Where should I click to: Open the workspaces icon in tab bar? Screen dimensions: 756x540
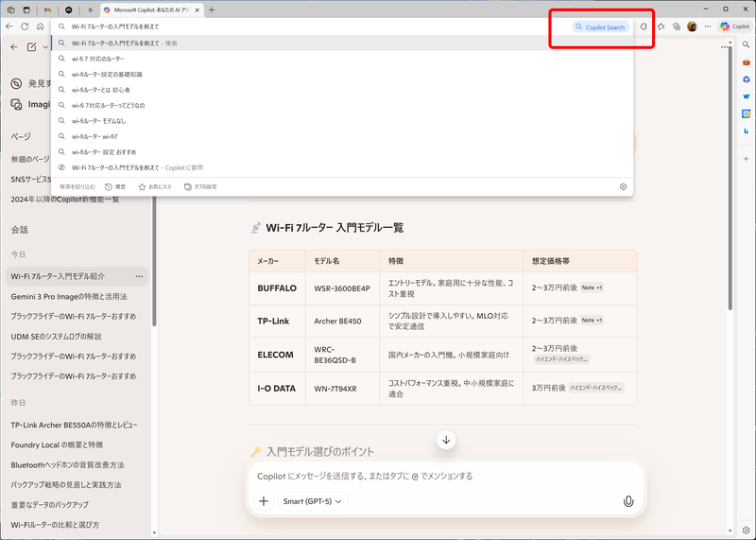coord(10,9)
